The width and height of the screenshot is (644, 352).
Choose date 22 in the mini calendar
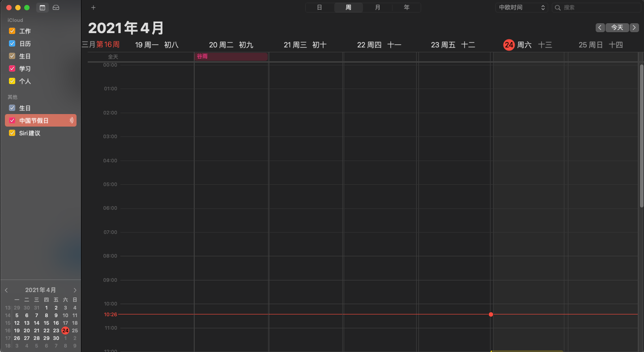46,331
